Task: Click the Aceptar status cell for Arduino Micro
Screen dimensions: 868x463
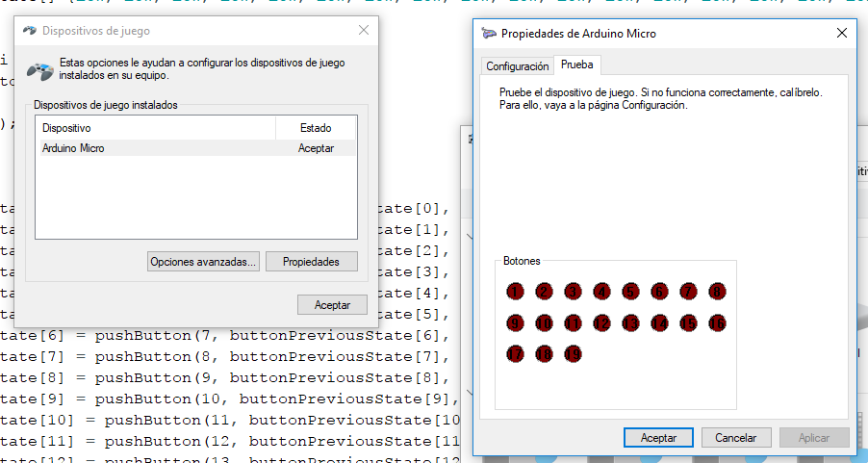Action: click(x=316, y=148)
